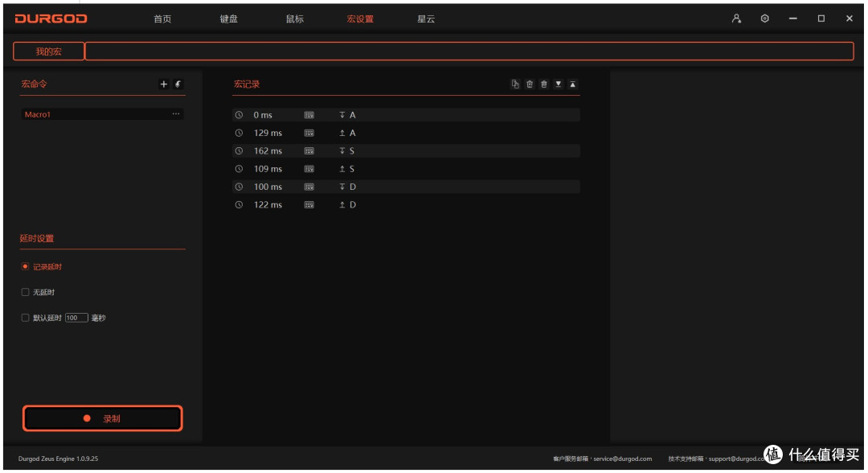Click the key-up arrow icon beside A
Screen dimensions: 868x473
342,133
